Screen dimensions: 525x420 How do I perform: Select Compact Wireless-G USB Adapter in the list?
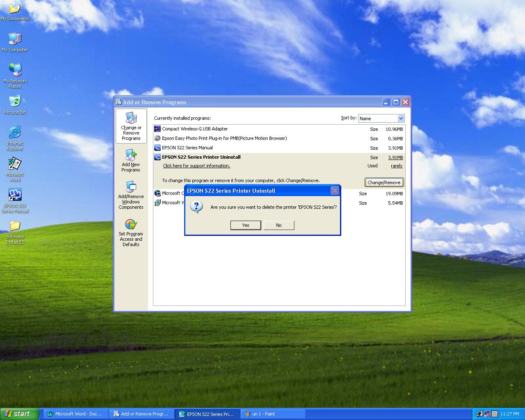pos(194,129)
